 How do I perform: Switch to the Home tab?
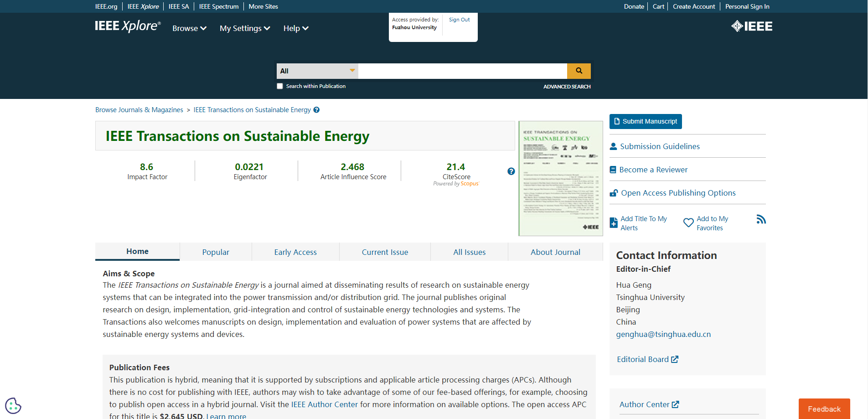tap(138, 251)
